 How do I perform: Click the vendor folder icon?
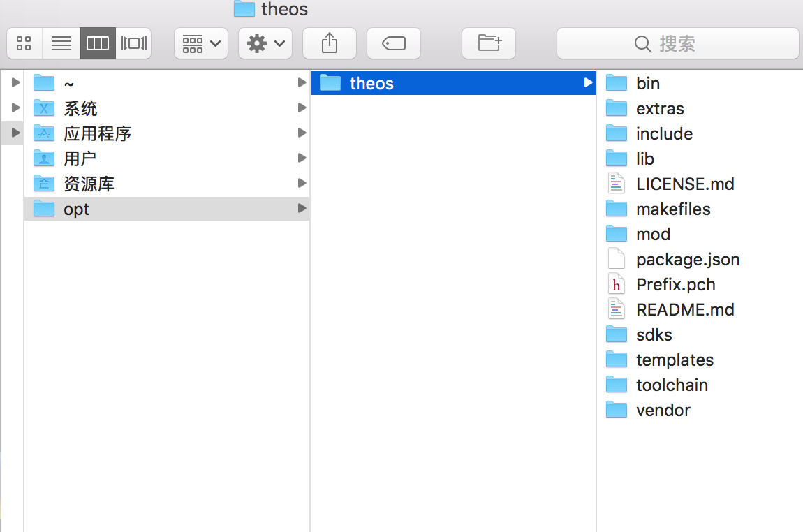click(x=616, y=410)
